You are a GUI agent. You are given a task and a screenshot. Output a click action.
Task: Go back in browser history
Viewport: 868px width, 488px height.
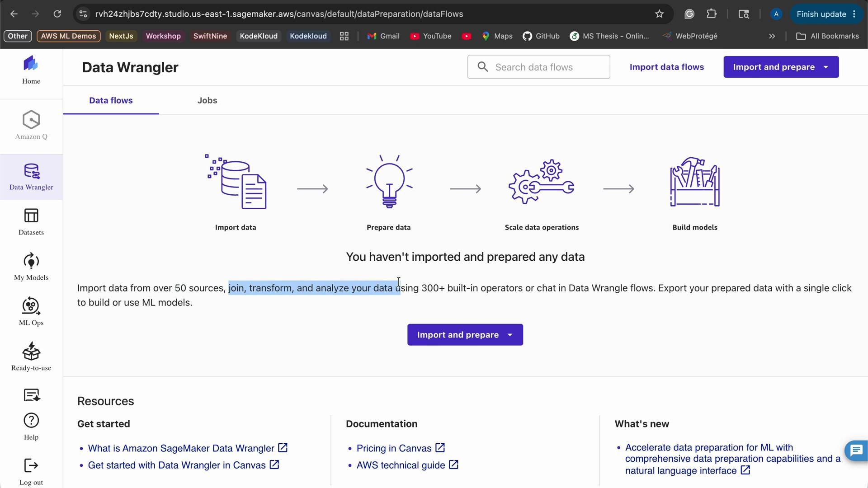click(14, 14)
